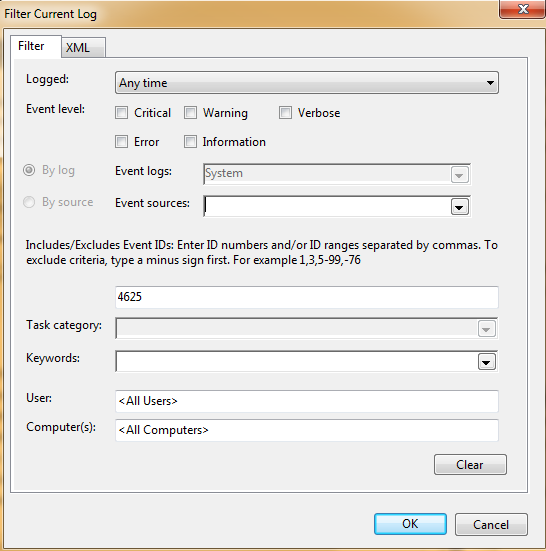Open the Keywords dropdown arrow
Viewport: 546px width, 551px height.
click(x=487, y=362)
